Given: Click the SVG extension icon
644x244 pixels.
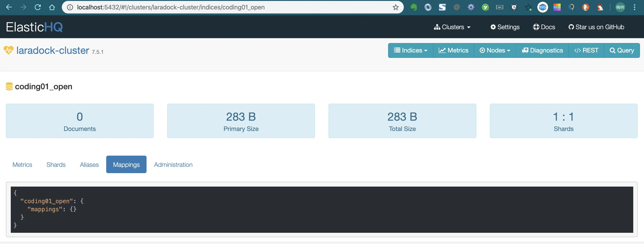Looking at the screenshot, I should coord(542,7).
